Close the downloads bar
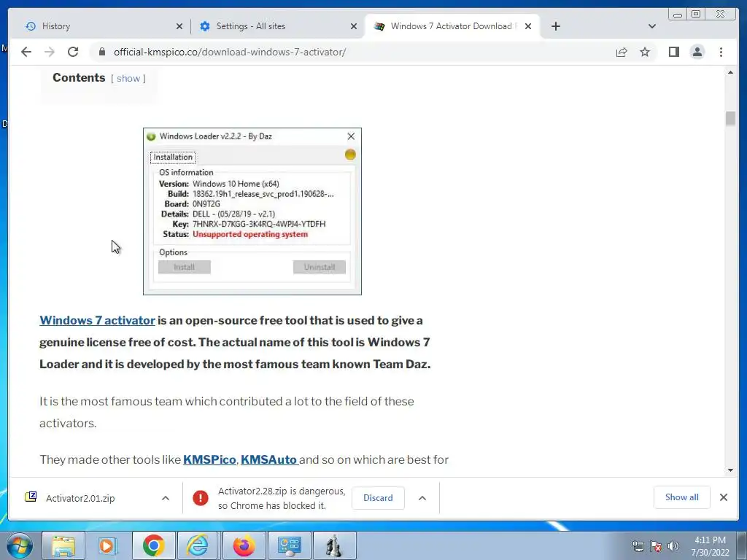The image size is (747, 560). (723, 497)
